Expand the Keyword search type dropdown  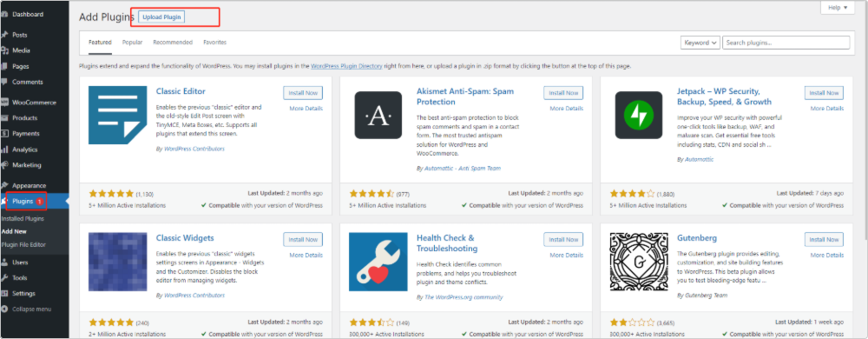[x=700, y=43]
